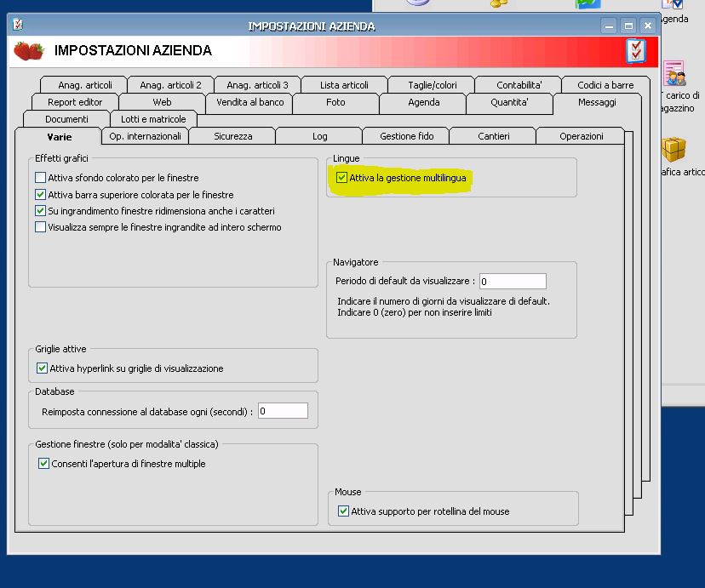Toggle 'Attiva barra superiore colorata' checkbox
This screenshot has width=705, height=588.
tap(41, 195)
